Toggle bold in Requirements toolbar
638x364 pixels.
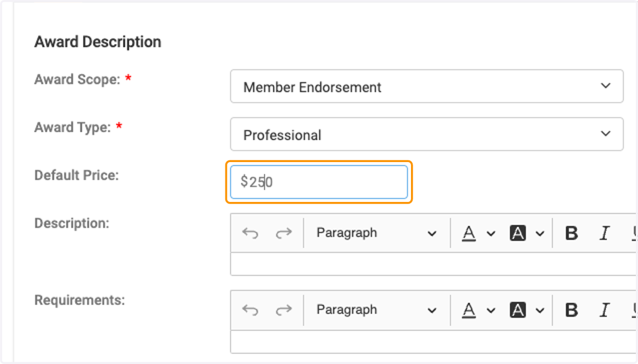point(572,310)
